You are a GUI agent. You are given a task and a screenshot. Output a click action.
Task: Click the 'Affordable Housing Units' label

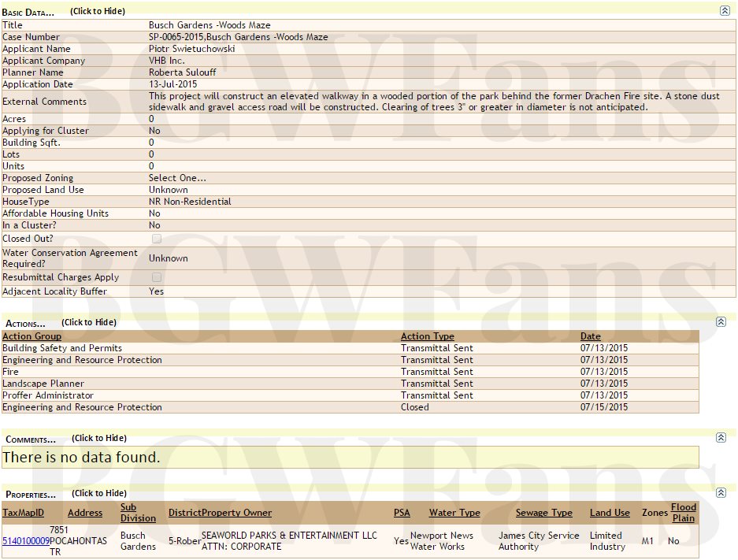(x=56, y=213)
